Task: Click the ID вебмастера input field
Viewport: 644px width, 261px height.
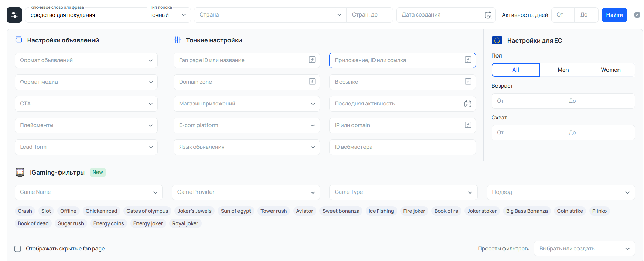Action: (402, 147)
